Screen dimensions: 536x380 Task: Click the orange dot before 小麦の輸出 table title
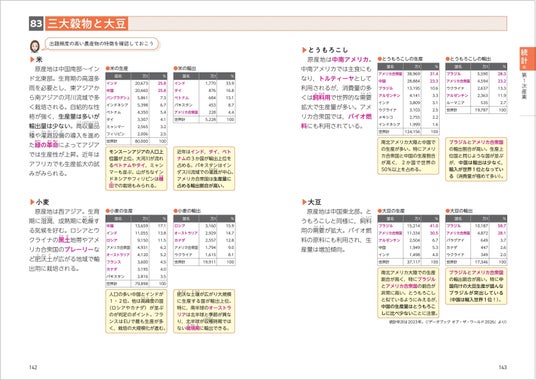point(175,211)
